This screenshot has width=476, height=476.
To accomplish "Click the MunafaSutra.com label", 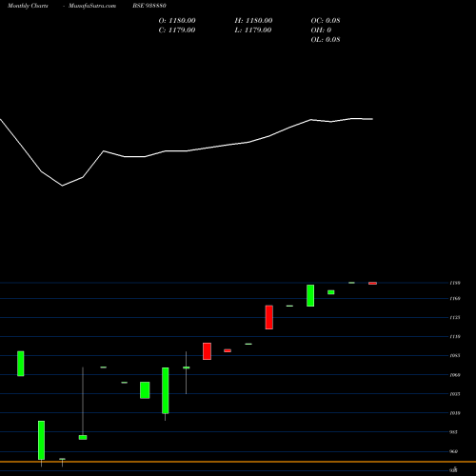I will [92, 6].
